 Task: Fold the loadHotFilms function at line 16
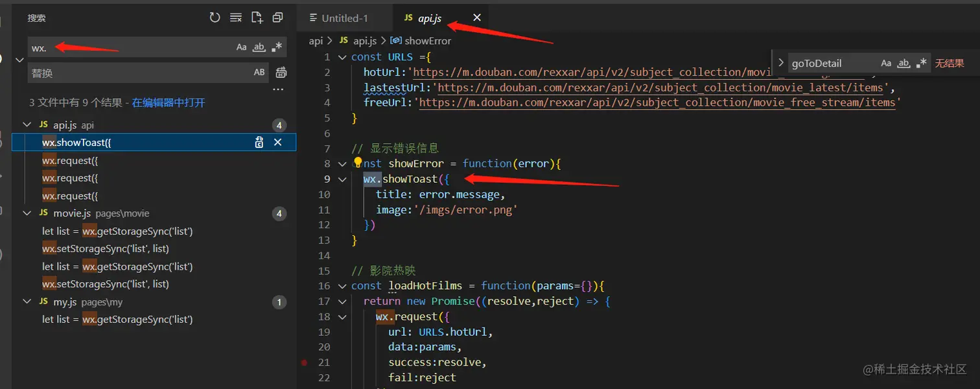point(342,285)
